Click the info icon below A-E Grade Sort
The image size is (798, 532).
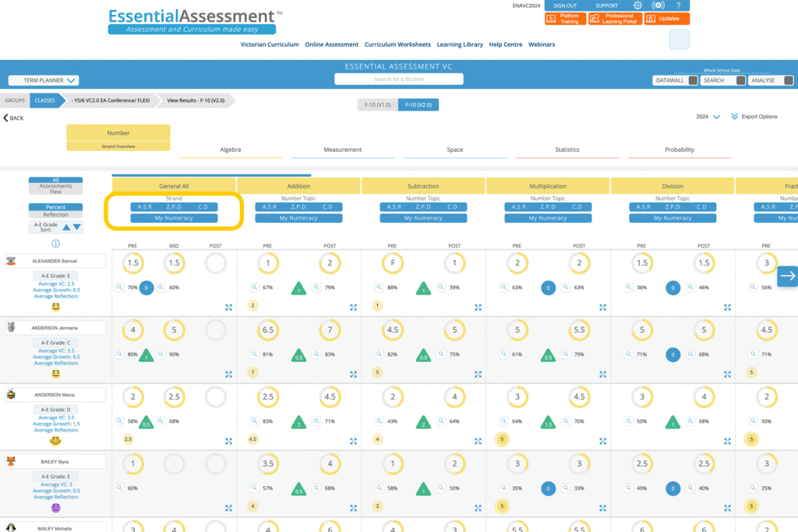click(x=55, y=244)
